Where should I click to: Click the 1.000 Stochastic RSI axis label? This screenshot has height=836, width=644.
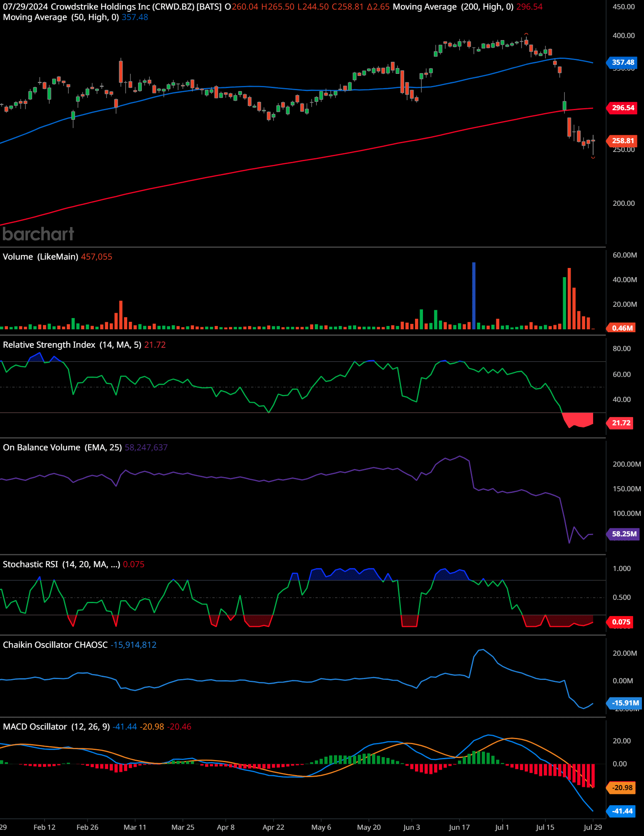[621, 568]
